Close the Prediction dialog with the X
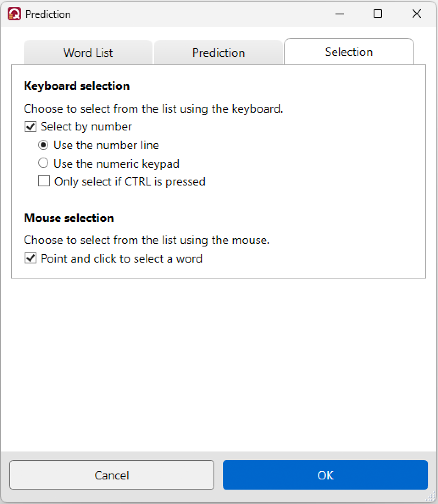 pyautogui.click(x=416, y=14)
